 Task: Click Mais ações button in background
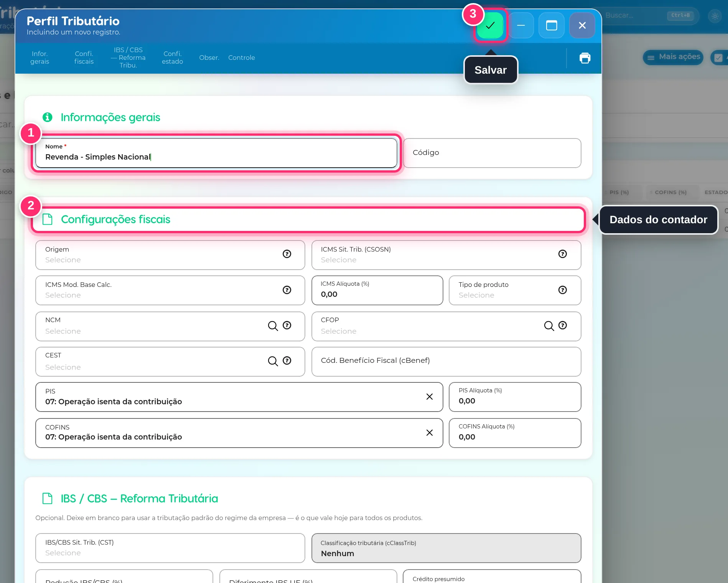pos(673,57)
